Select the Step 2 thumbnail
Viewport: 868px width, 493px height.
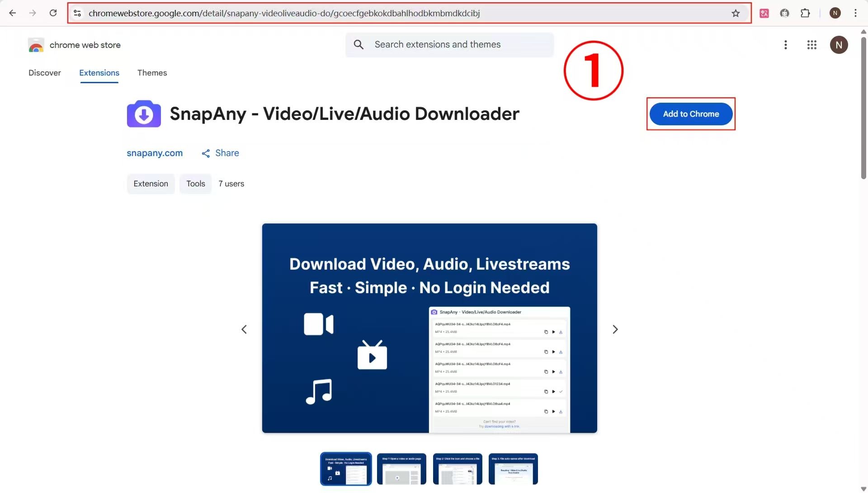(458, 469)
